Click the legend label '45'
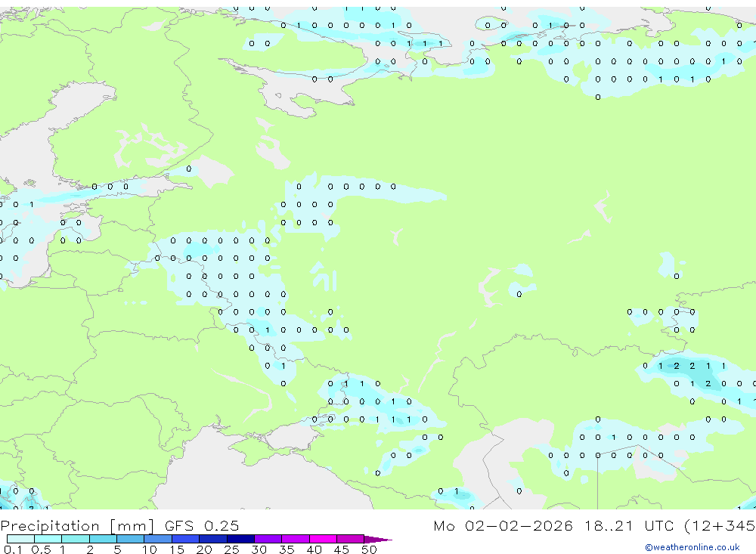This screenshot has height=554, width=756. point(342,549)
